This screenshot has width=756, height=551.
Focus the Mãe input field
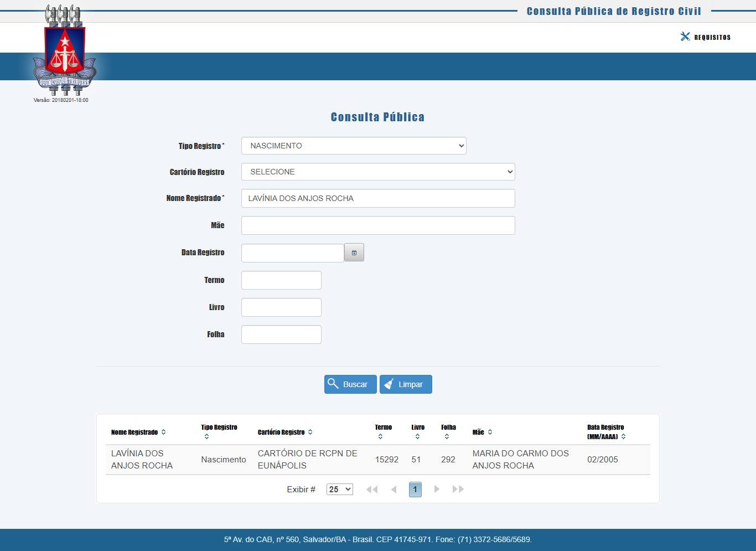[378, 225]
